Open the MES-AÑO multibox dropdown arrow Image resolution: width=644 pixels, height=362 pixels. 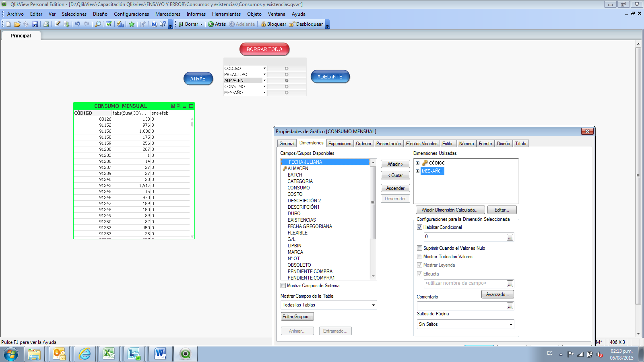(x=264, y=93)
